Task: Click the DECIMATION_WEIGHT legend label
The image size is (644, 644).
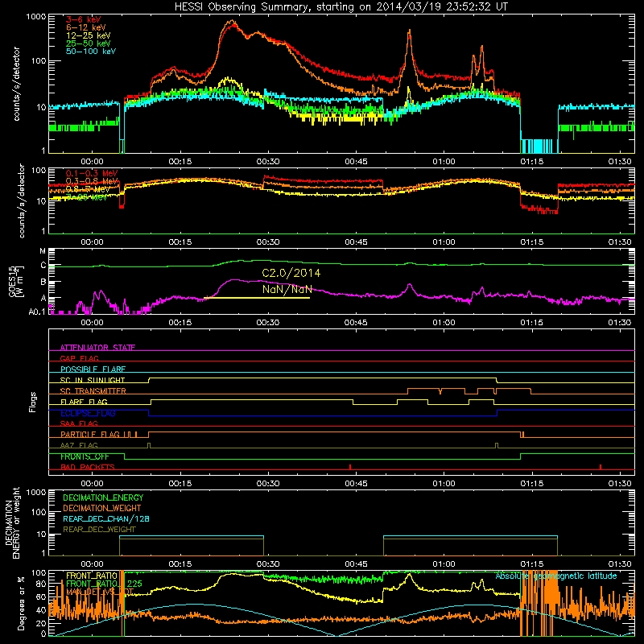Action: coord(102,508)
